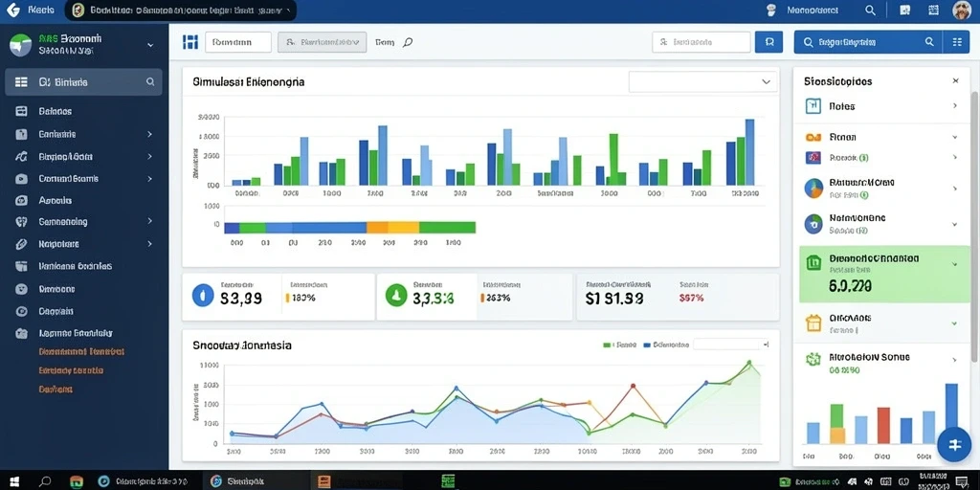
Task: Click the Windows Start button on the taskbar
Action: [13, 481]
